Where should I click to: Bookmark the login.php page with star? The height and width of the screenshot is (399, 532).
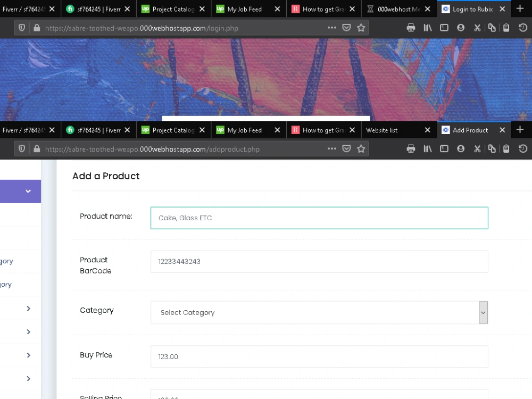tap(361, 28)
